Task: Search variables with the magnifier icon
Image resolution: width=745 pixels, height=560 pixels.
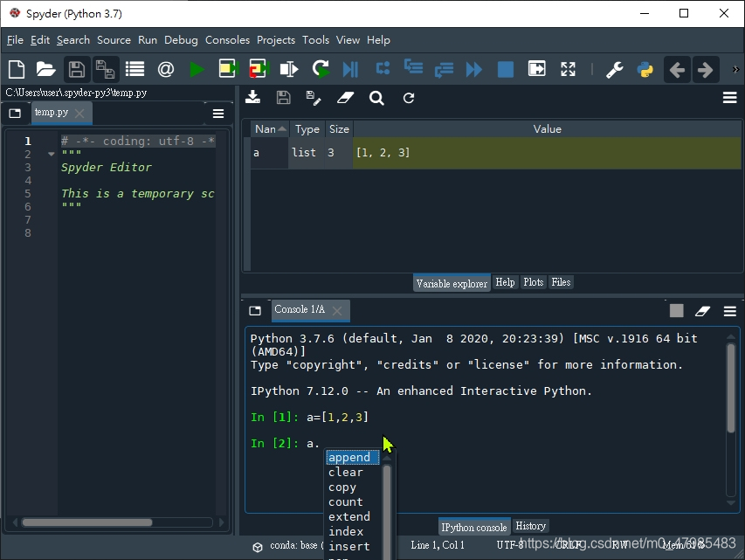Action: coord(376,98)
